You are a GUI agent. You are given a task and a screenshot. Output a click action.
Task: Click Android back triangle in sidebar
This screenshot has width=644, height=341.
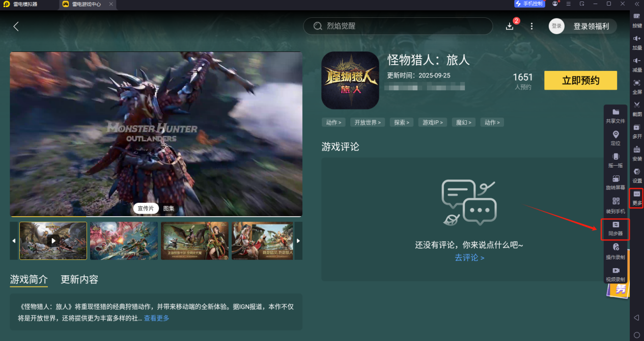click(x=636, y=318)
